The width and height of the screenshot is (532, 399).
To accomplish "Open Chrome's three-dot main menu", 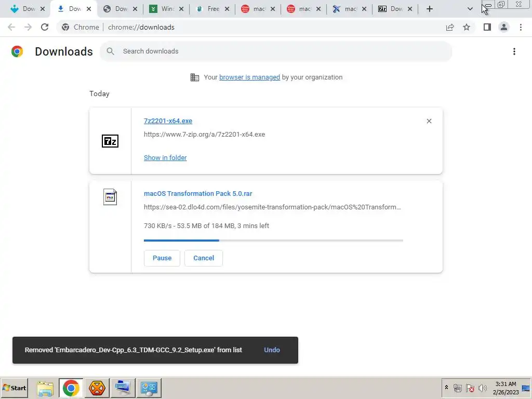I will (x=521, y=27).
